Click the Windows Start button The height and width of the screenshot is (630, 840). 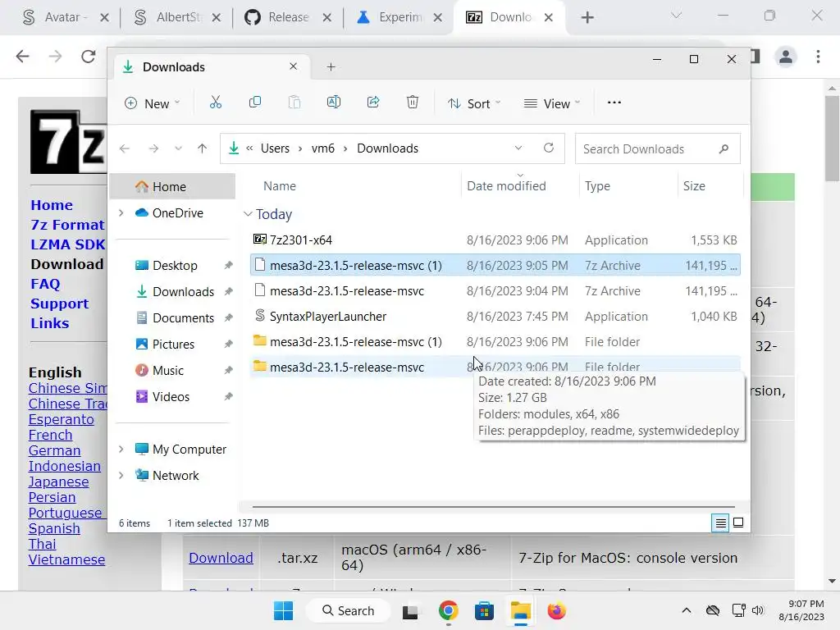(283, 610)
